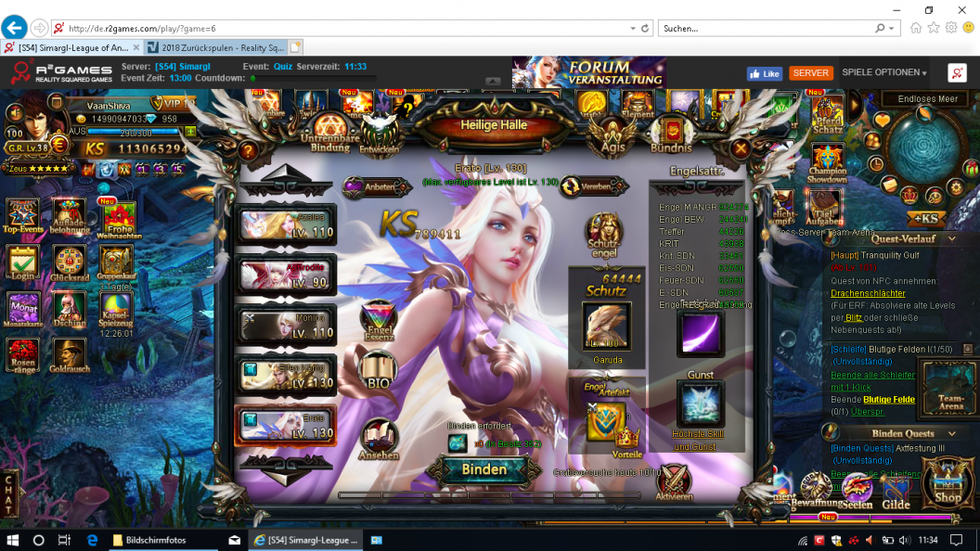Collapse the Binden Quests section

coord(952,433)
